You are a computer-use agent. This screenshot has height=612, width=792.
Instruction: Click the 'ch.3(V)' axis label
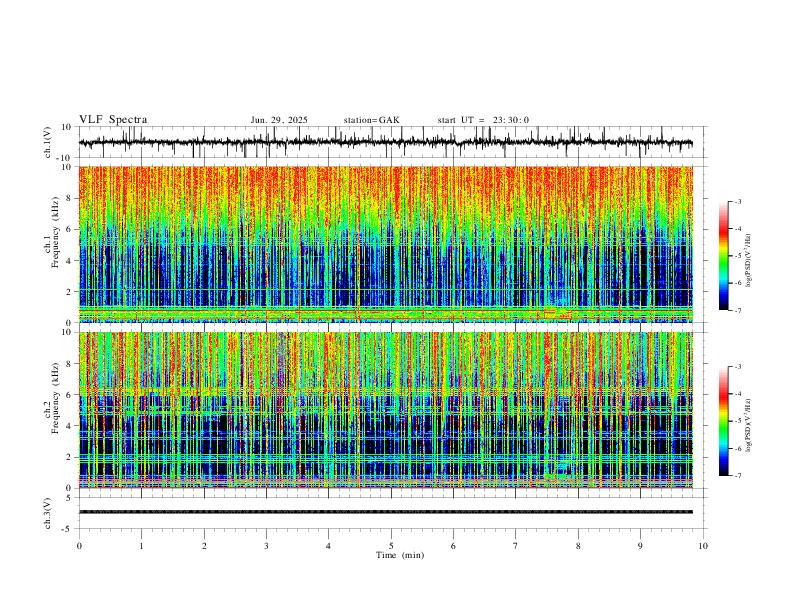[x=48, y=514]
